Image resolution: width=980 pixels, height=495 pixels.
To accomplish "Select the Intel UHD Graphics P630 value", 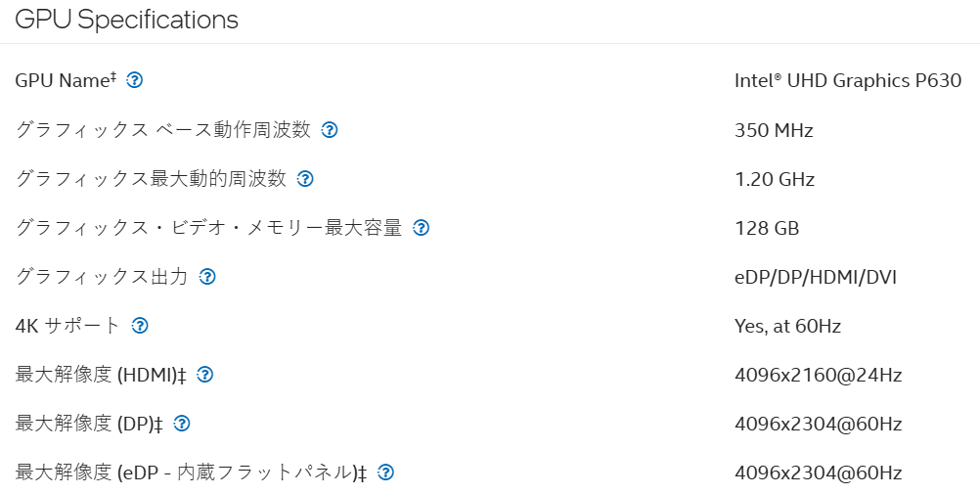I will tap(848, 80).
